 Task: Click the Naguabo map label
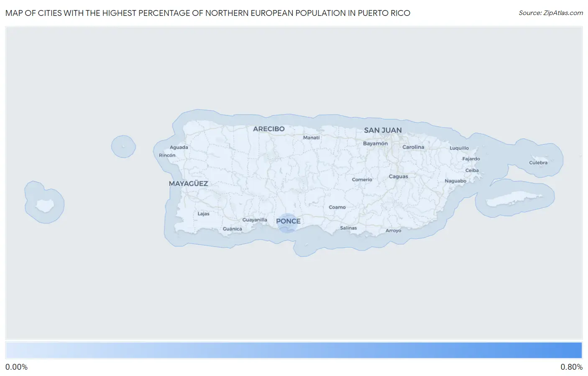455,181
